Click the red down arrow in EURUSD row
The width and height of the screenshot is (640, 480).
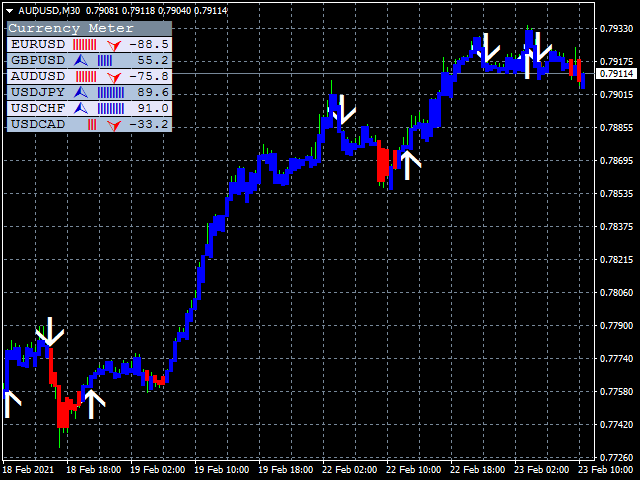point(114,45)
